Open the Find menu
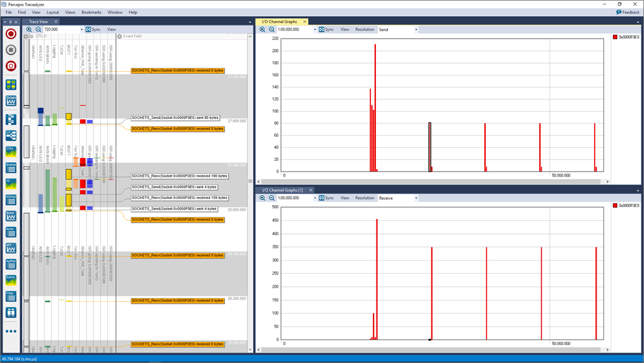This screenshot has height=363, width=644. (x=22, y=12)
